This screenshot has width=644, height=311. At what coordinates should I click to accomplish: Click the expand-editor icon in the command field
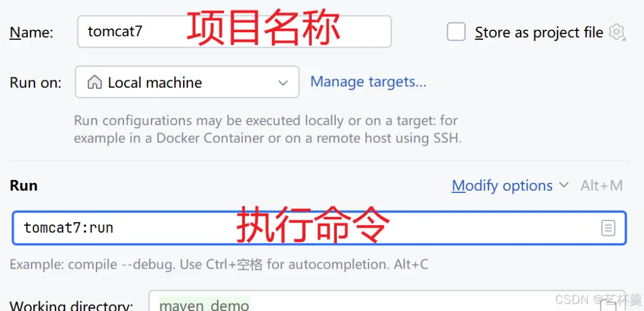[608, 228]
